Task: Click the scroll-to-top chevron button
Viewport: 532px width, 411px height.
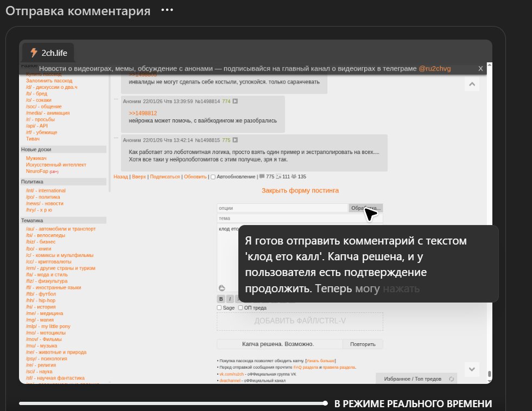Action: [472, 84]
